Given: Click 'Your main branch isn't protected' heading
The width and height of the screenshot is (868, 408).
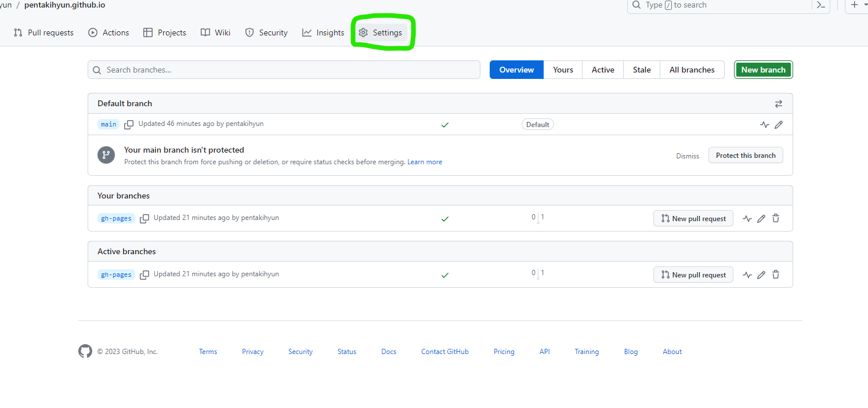Looking at the screenshot, I should [184, 150].
